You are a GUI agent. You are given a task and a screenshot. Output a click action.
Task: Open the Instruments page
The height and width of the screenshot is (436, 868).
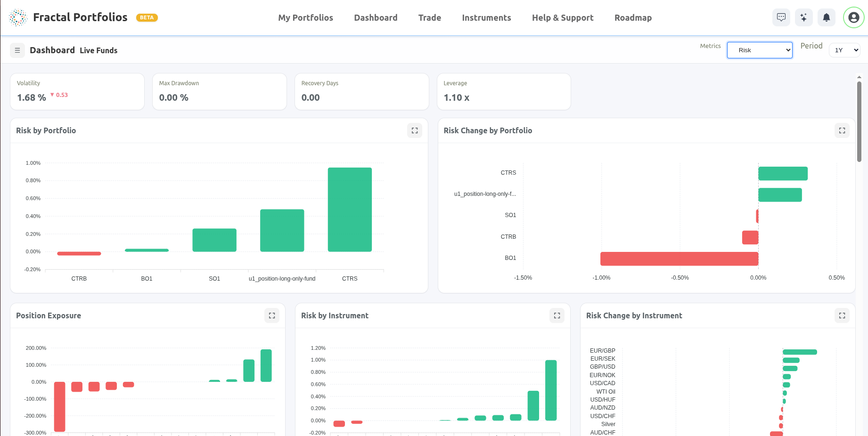[x=486, y=17]
